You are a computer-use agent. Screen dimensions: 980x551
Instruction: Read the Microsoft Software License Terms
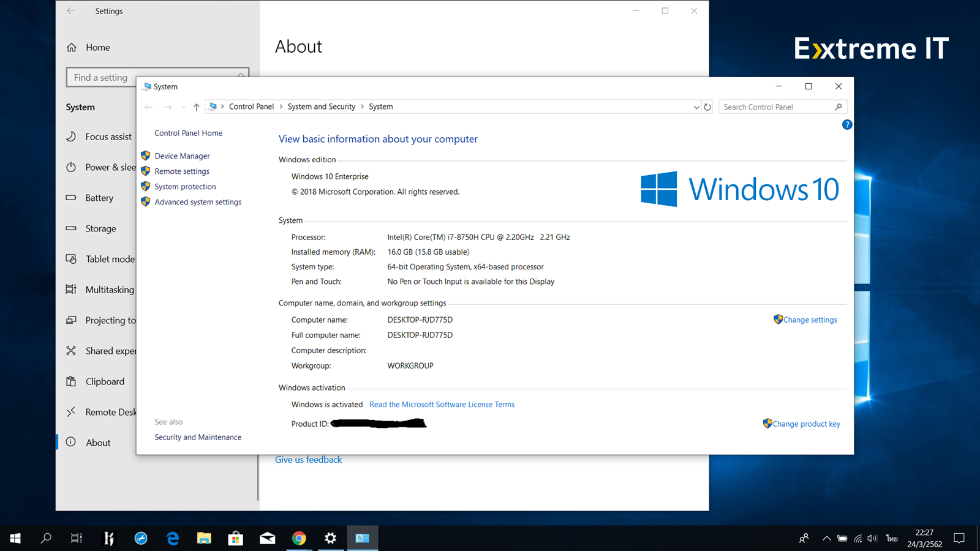[442, 405]
